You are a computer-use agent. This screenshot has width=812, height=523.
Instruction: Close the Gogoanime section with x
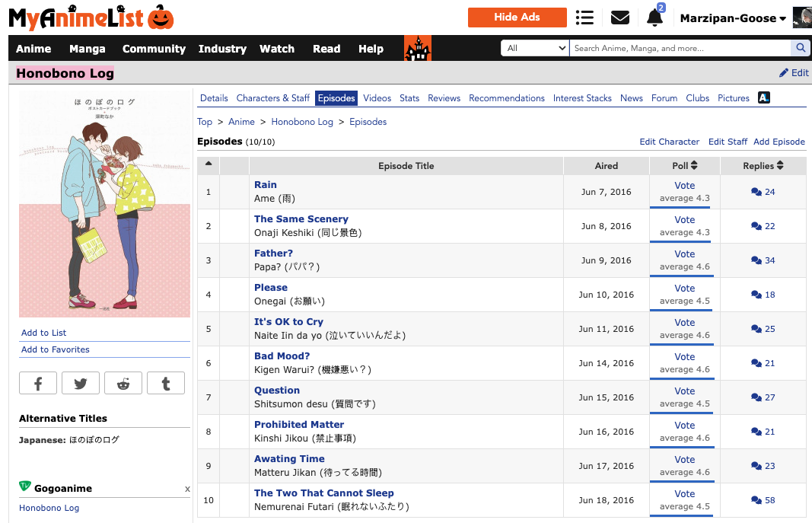click(187, 489)
